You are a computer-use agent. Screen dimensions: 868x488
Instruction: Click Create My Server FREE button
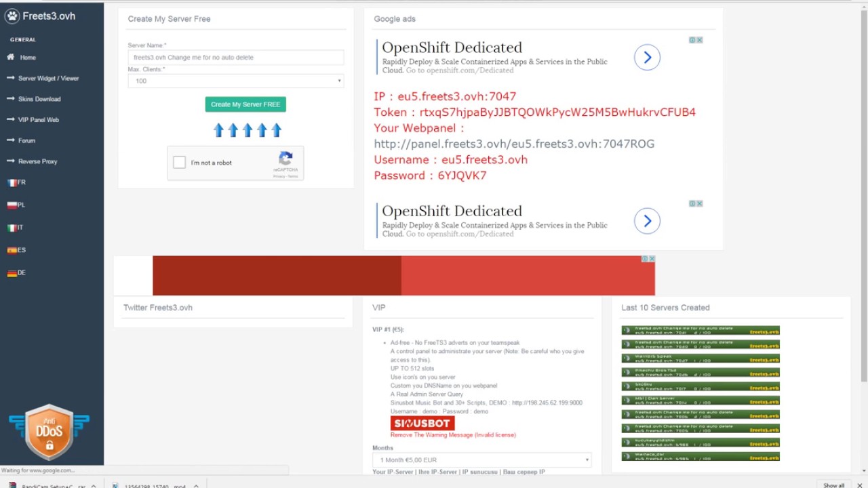245,104
